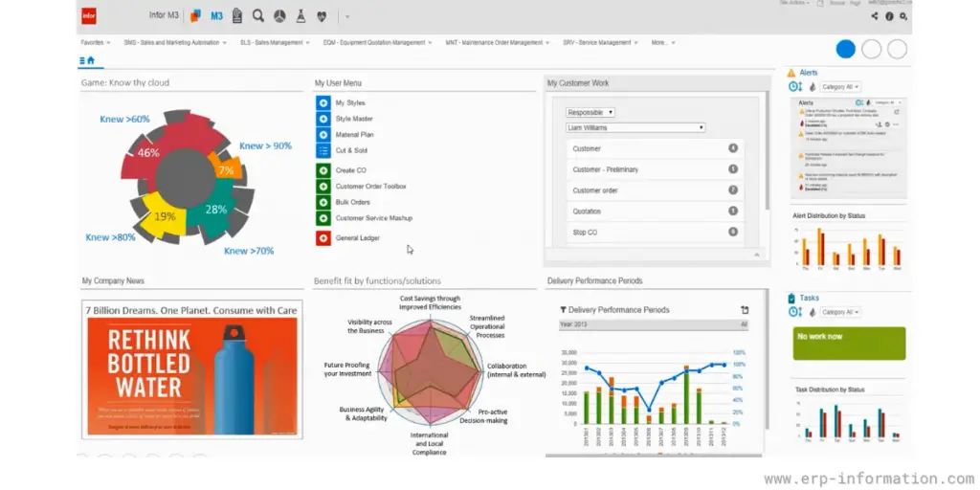Open the heart health monitor icon
This screenshot has height=490, width=980.
click(x=322, y=17)
